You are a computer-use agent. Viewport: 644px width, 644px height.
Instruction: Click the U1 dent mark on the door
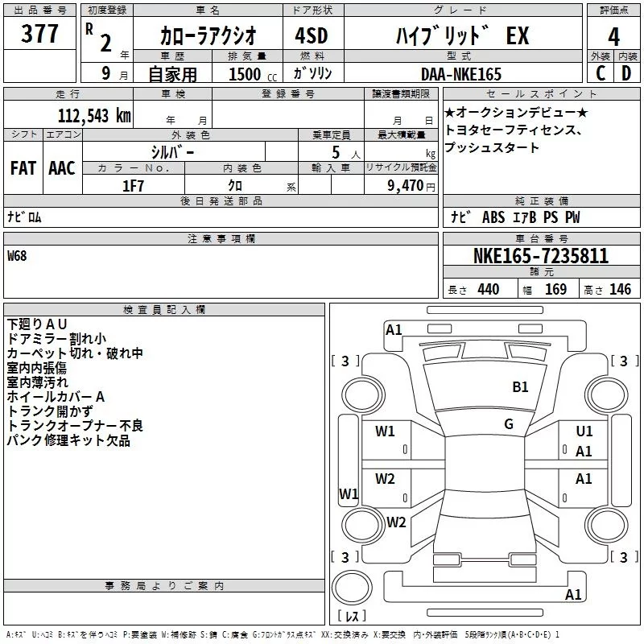tap(584, 432)
